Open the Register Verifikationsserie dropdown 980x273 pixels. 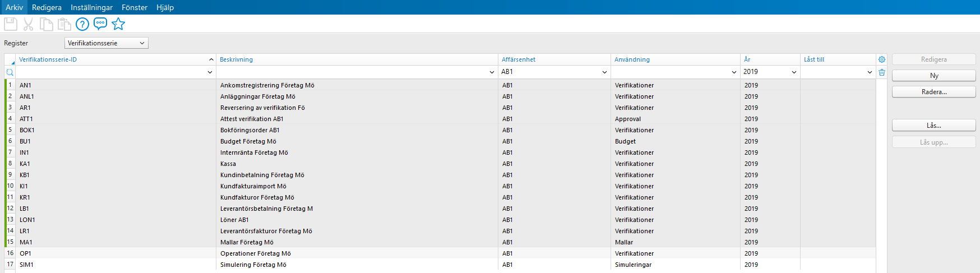pyautogui.click(x=107, y=43)
